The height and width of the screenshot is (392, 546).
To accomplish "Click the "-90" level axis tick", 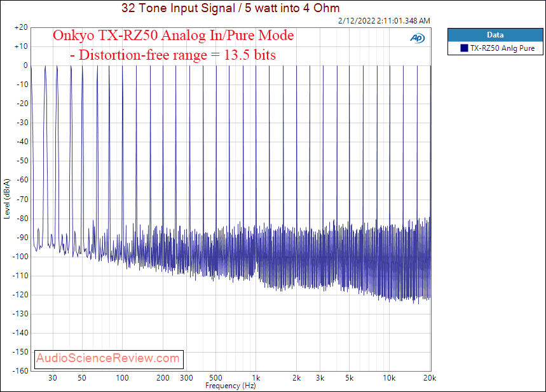I will [22, 238].
